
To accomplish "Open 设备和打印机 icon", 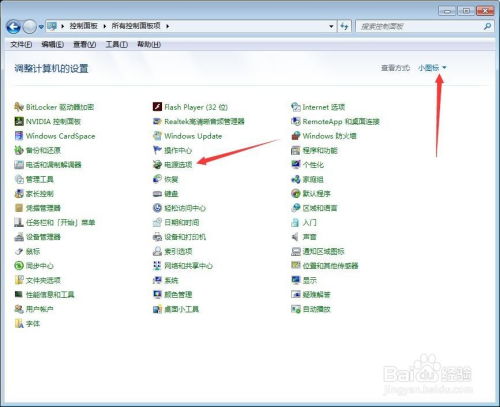I will pos(157,237).
